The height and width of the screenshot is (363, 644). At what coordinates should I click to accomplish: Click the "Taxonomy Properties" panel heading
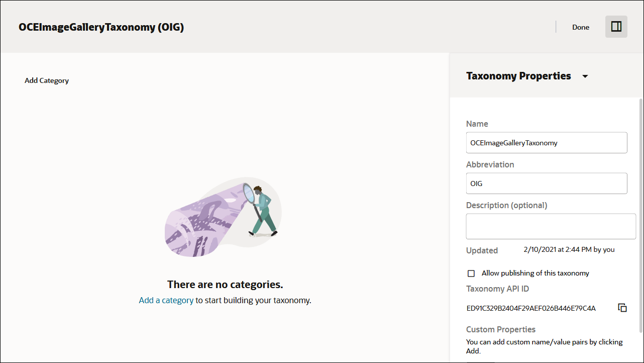(x=518, y=76)
